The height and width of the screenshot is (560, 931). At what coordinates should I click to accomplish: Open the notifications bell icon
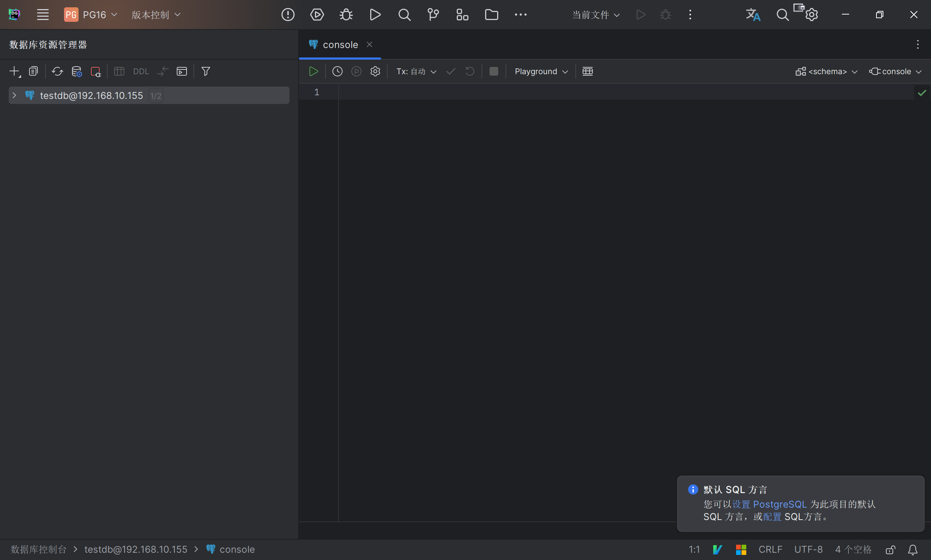(x=912, y=549)
